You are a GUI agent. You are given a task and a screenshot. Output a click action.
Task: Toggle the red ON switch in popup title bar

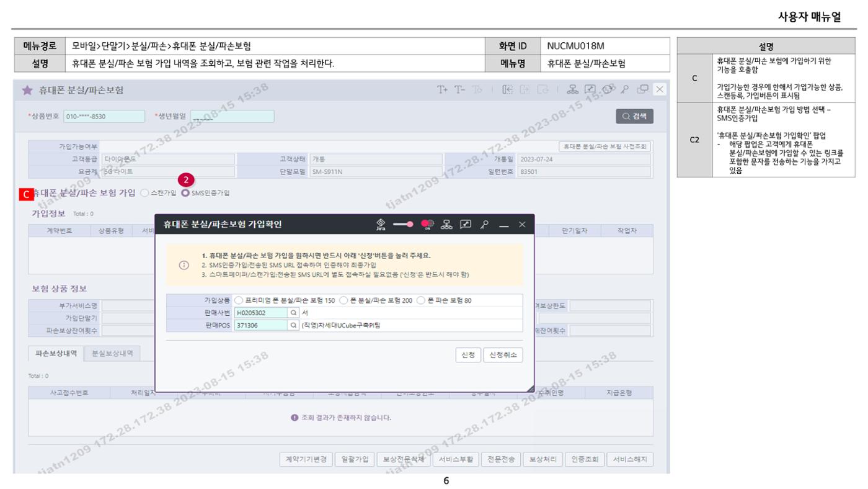click(427, 225)
